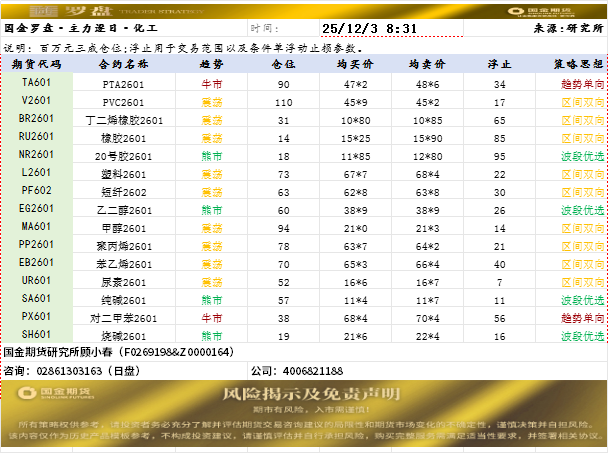This screenshot has width=608, height=453.
Task: Select contract name 苯乙烯2601
Action: click(x=124, y=265)
